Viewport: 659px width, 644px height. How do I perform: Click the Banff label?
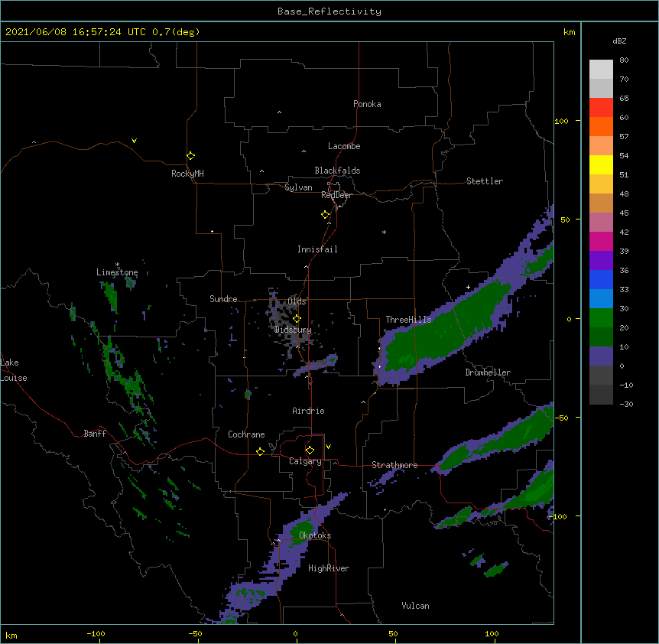[95, 434]
